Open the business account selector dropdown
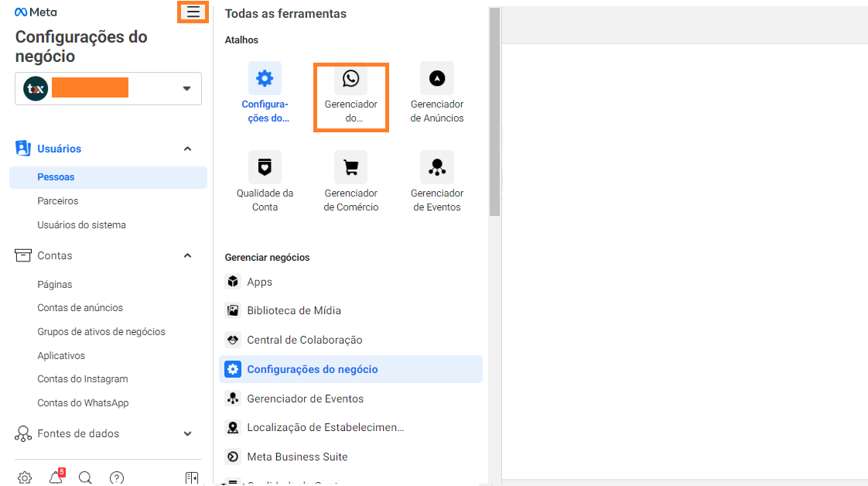Screen dimensions: 868x486 [108, 88]
